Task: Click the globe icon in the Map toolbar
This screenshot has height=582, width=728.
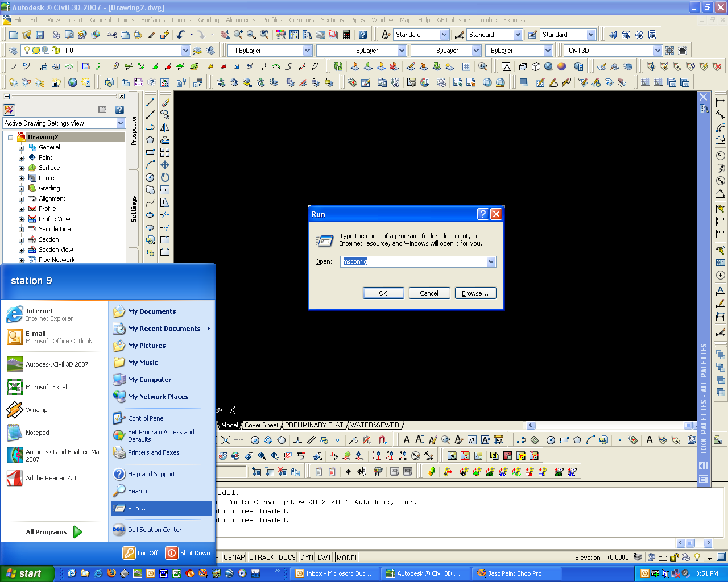Action: pos(73,82)
